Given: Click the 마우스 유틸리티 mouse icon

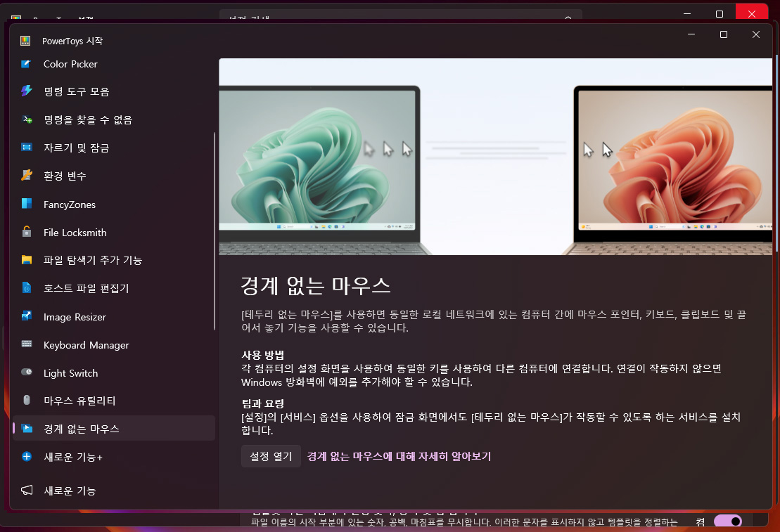Looking at the screenshot, I should tap(26, 401).
